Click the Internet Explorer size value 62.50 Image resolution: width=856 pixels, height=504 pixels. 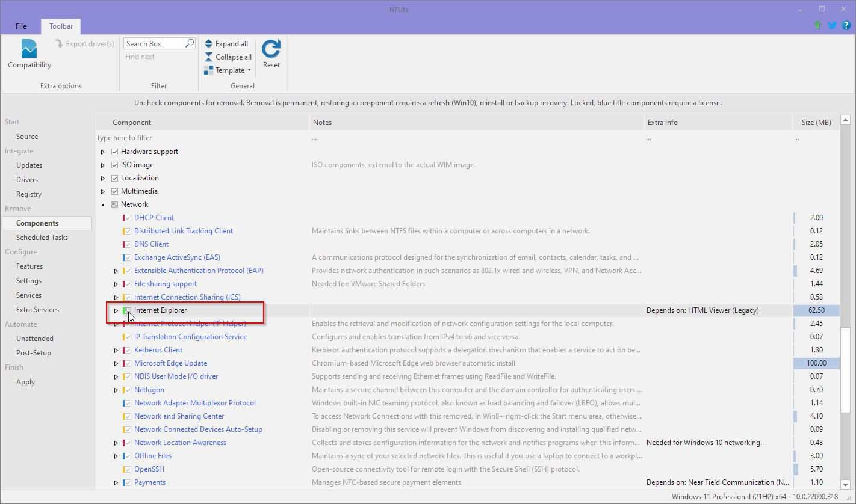pos(816,310)
